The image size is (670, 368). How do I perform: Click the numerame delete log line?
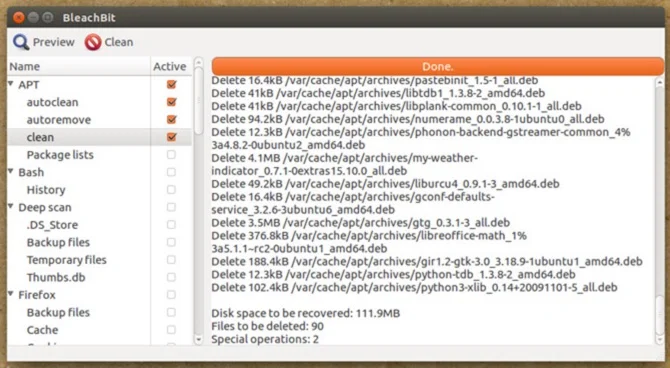pos(408,119)
